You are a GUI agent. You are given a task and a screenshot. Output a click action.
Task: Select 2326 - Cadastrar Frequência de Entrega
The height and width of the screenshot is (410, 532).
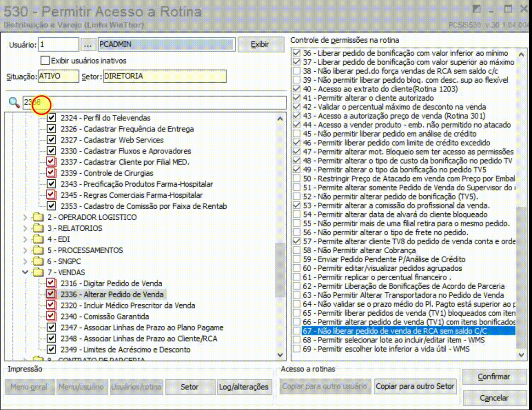click(127, 129)
